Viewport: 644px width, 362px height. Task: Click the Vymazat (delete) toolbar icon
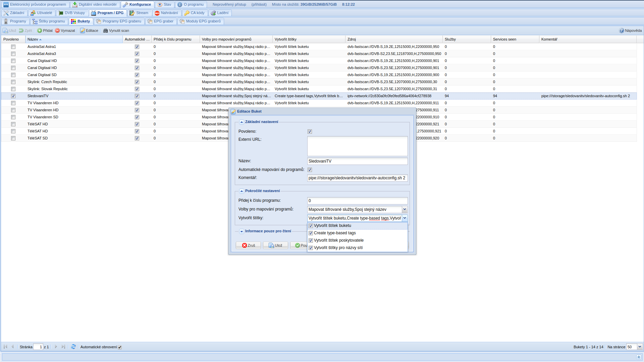(57, 31)
